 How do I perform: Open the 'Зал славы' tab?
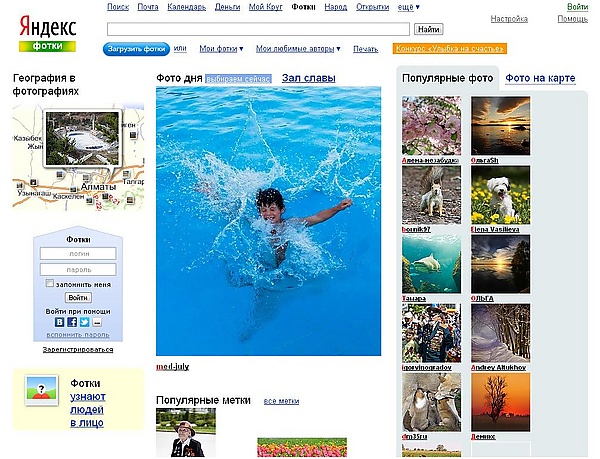tap(308, 78)
